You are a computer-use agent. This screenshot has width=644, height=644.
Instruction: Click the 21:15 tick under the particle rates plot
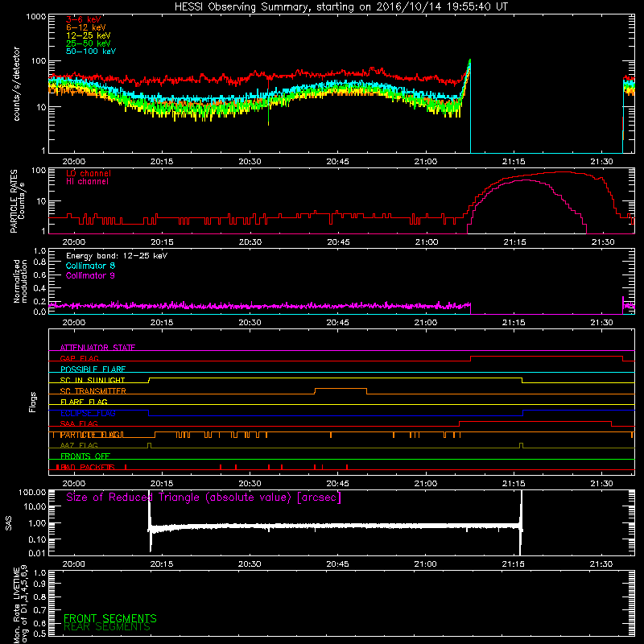pyautogui.click(x=514, y=242)
